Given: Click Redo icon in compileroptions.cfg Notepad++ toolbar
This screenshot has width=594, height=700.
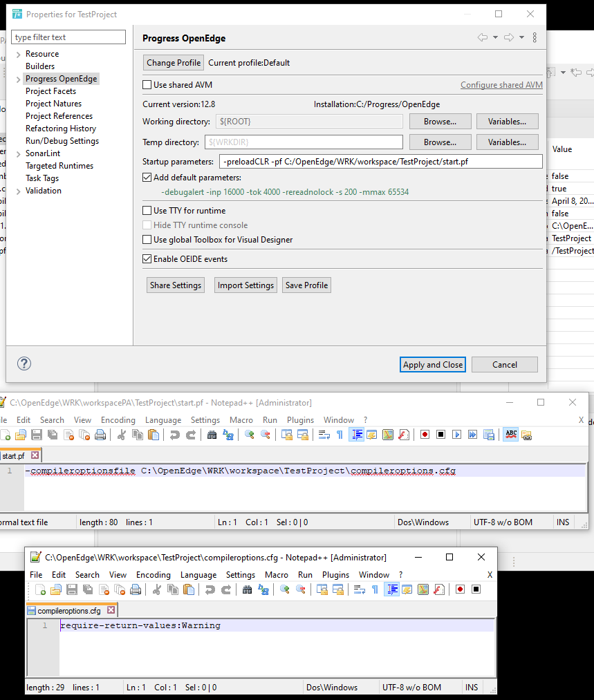Looking at the screenshot, I should tap(226, 589).
